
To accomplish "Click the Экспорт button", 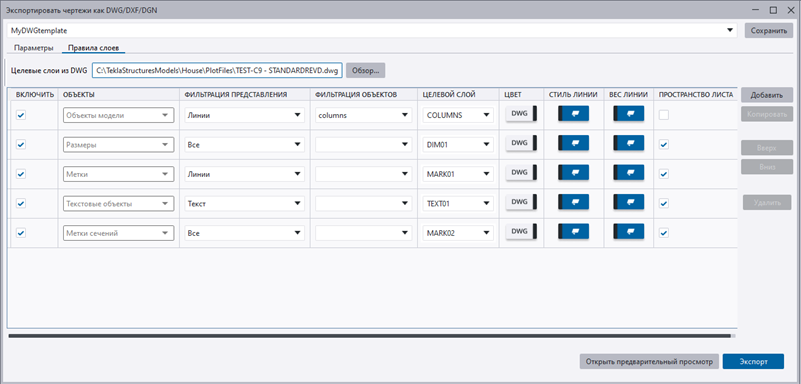I will 753,362.
